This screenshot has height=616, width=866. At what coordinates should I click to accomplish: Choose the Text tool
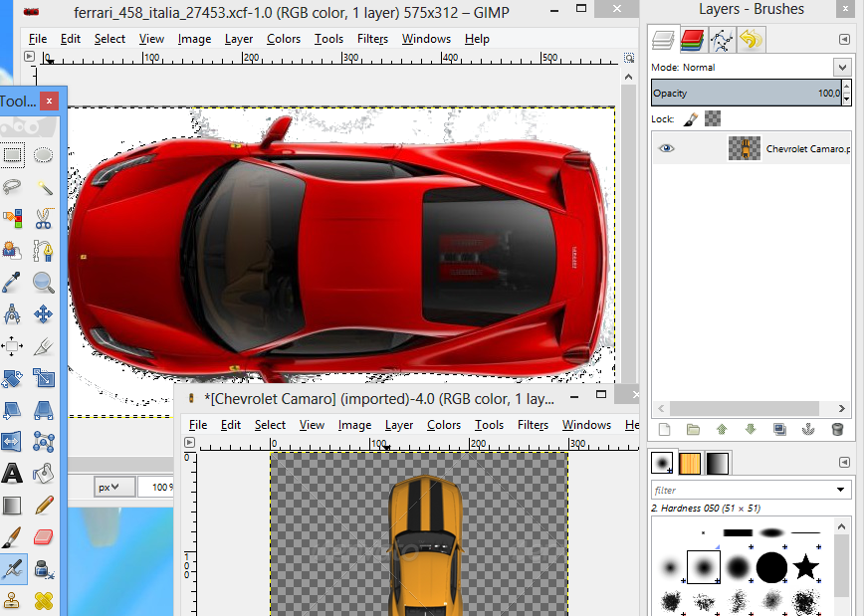tap(12, 474)
